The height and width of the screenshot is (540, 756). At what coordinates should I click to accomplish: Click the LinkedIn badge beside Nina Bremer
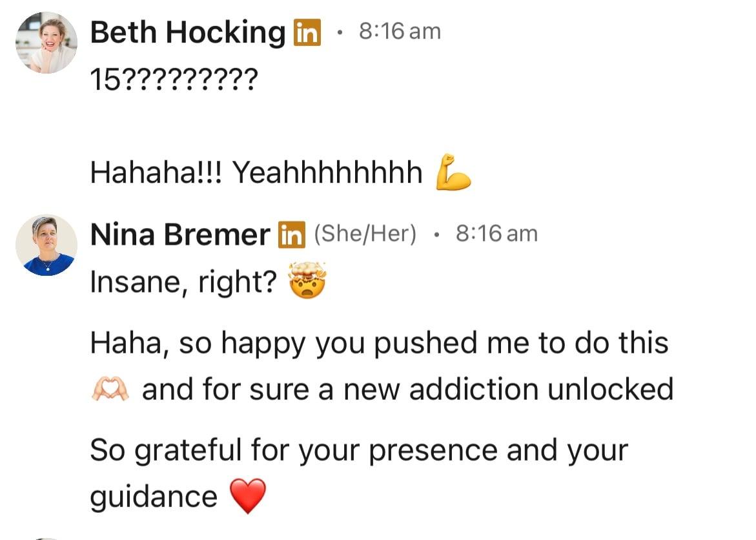(x=291, y=234)
